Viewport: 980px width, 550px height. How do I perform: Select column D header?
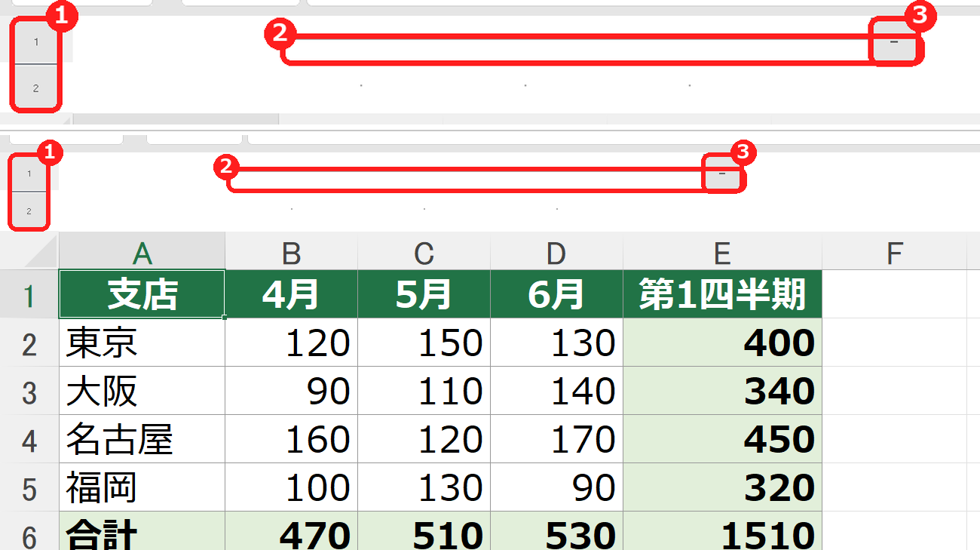(557, 251)
